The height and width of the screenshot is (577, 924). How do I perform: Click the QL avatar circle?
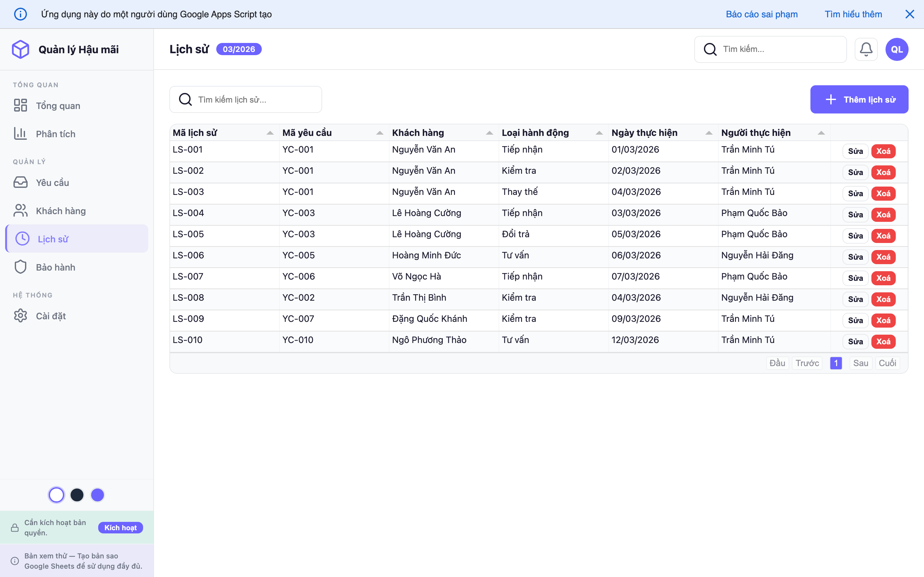point(896,49)
